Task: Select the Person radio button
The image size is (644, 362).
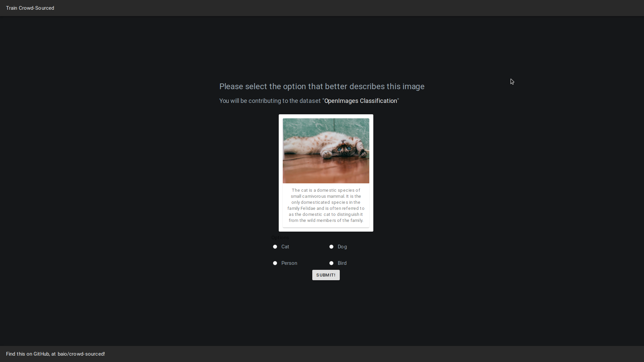Action: click(x=275, y=263)
